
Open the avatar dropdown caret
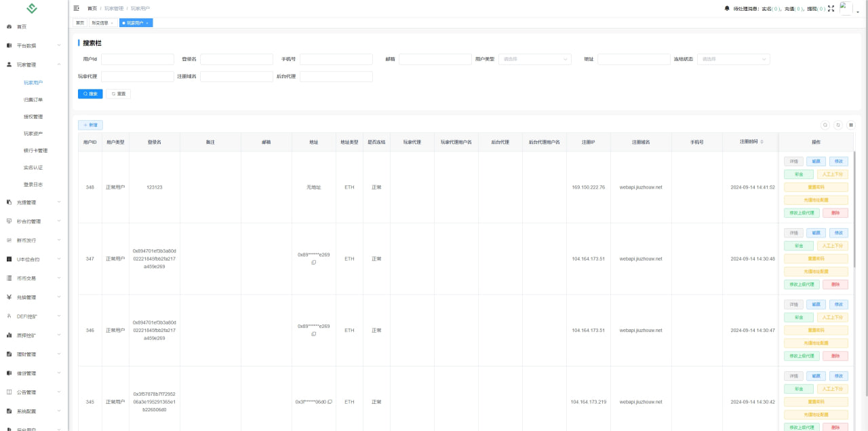pos(857,12)
